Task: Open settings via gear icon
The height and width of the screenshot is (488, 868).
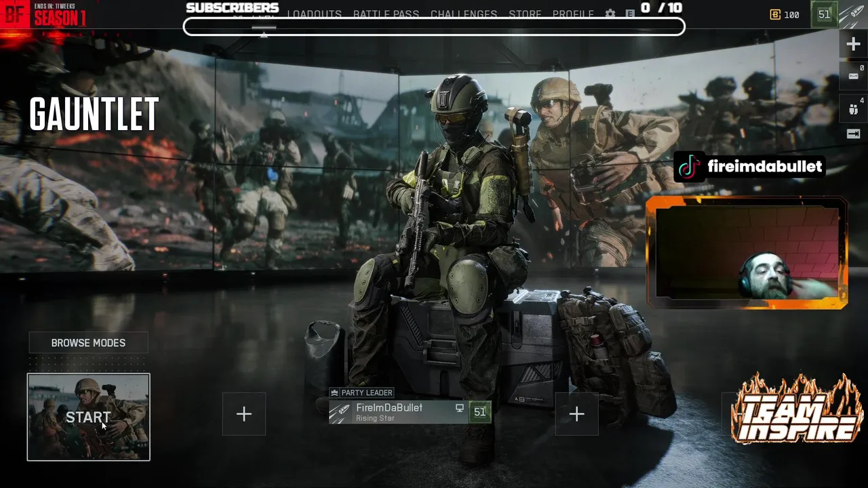Action: (610, 14)
